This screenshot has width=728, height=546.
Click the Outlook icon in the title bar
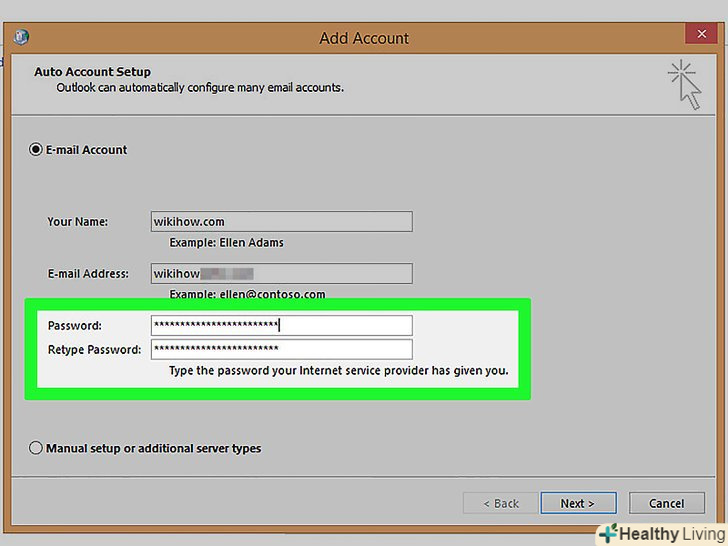pyautogui.click(x=21, y=36)
